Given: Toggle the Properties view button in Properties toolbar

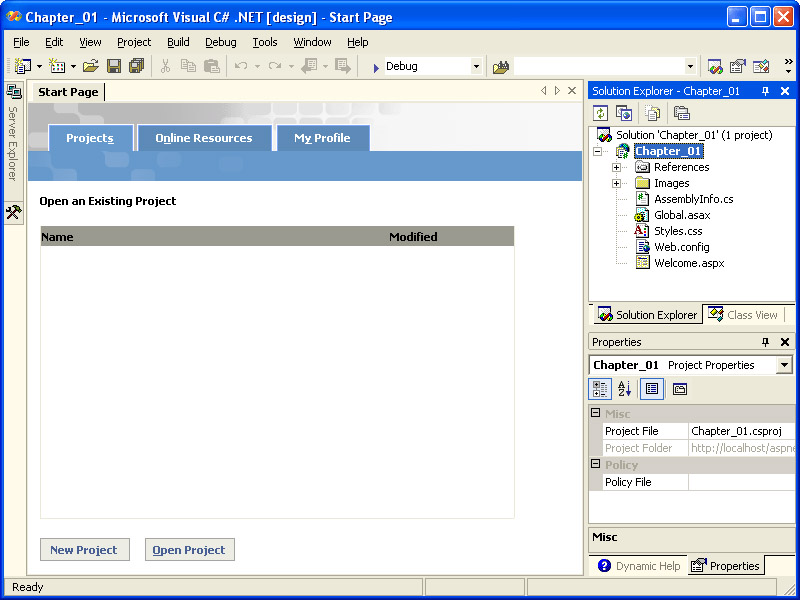Looking at the screenshot, I should click(652, 389).
